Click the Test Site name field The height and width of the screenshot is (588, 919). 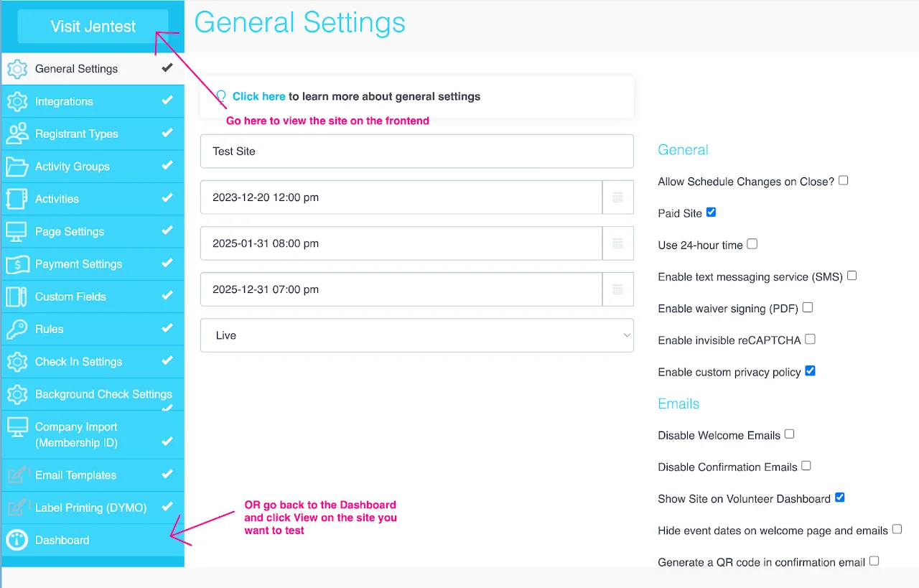(416, 151)
